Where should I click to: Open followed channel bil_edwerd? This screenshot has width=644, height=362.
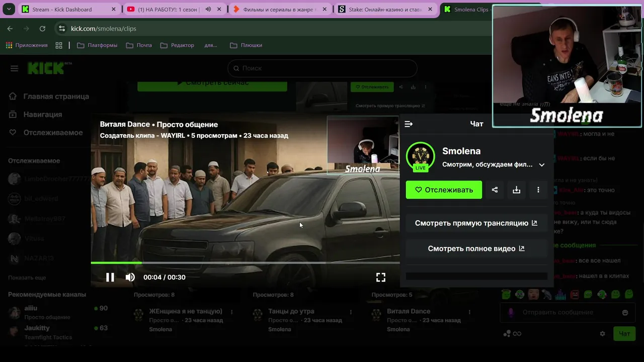(41, 199)
